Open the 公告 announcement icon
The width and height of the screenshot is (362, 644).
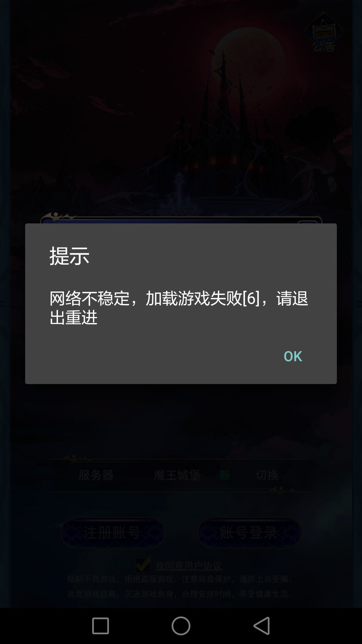pyautogui.click(x=323, y=32)
